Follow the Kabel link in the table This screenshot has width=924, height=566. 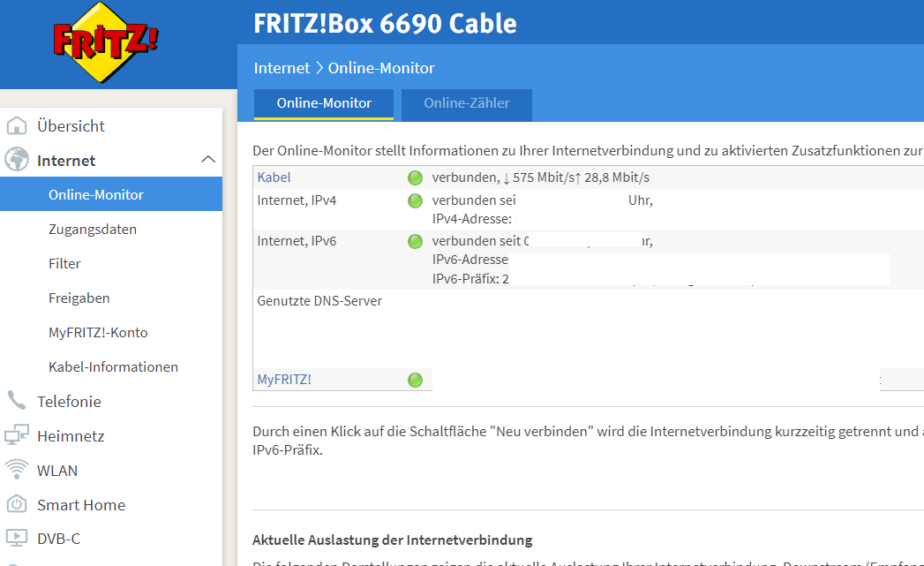(x=274, y=177)
